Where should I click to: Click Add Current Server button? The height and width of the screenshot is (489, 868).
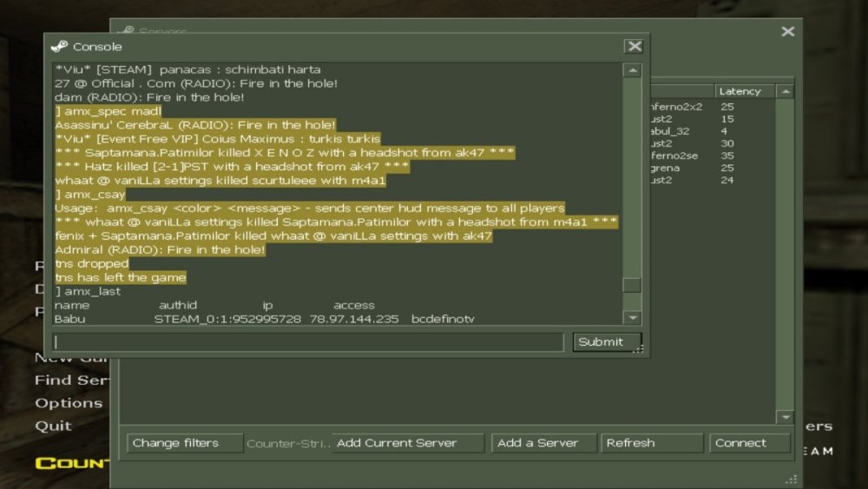(408, 443)
